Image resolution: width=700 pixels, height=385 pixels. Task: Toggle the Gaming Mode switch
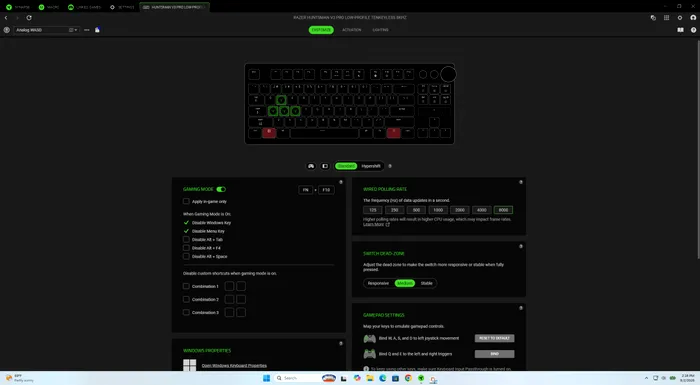[221, 189]
